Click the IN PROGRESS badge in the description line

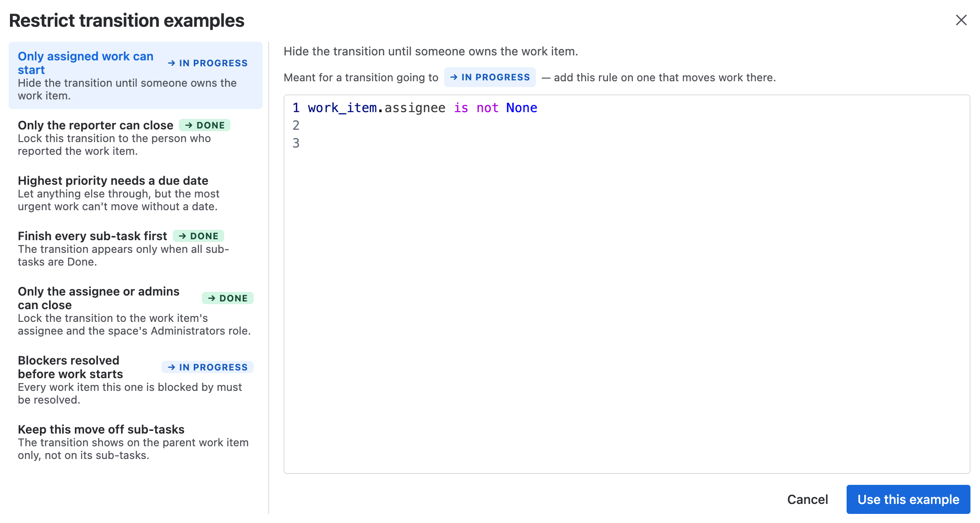coord(490,77)
